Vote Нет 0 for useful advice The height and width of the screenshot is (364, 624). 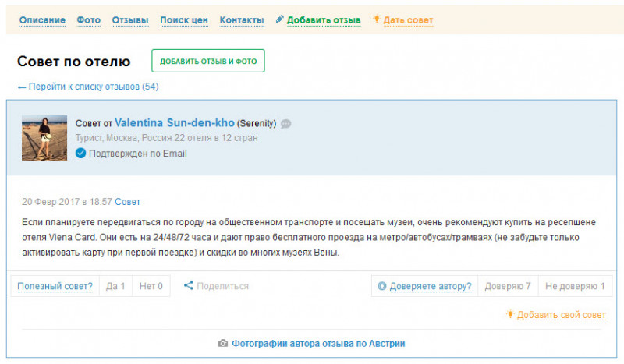pyautogui.click(x=151, y=286)
